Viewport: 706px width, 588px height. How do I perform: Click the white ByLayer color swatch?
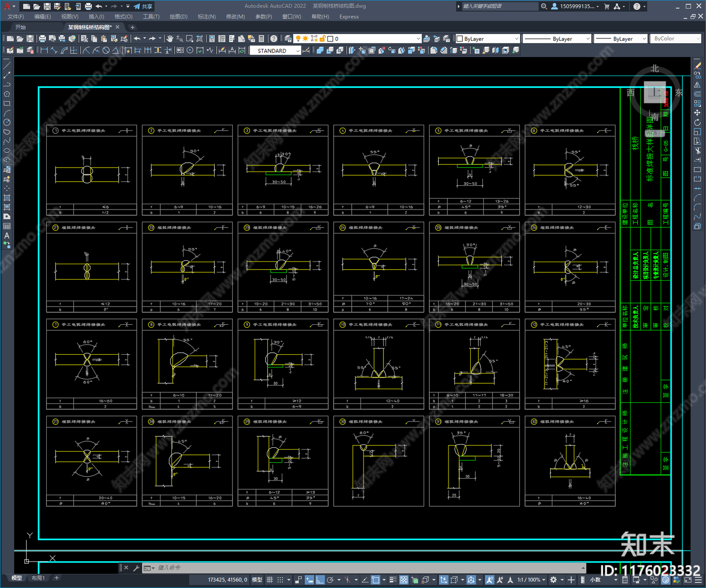tap(460, 39)
